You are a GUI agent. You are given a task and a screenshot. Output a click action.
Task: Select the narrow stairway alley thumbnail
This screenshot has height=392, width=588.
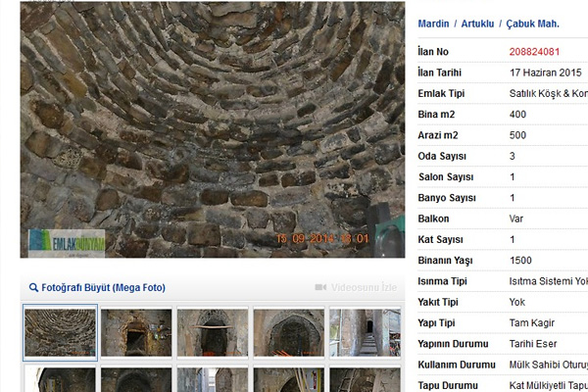click(365, 332)
